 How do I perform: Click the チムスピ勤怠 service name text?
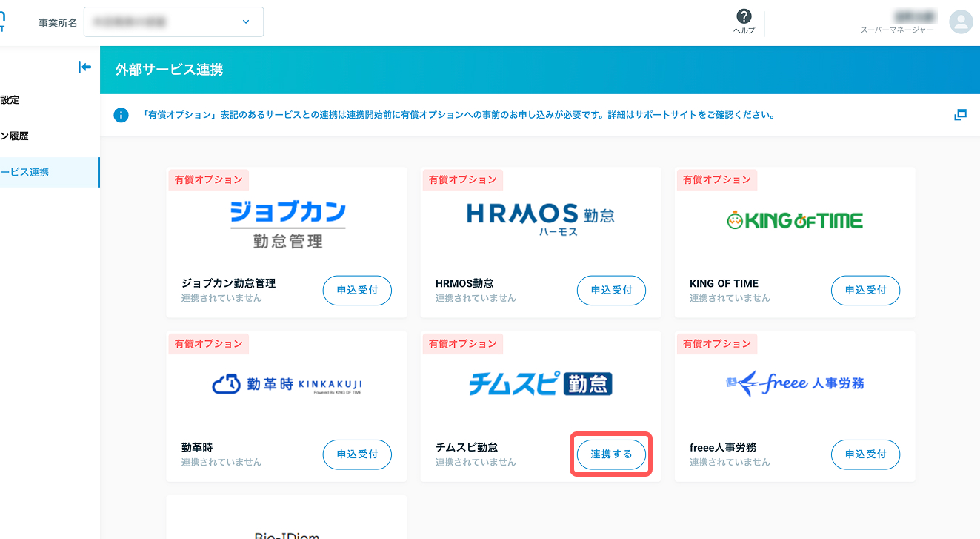tap(467, 448)
